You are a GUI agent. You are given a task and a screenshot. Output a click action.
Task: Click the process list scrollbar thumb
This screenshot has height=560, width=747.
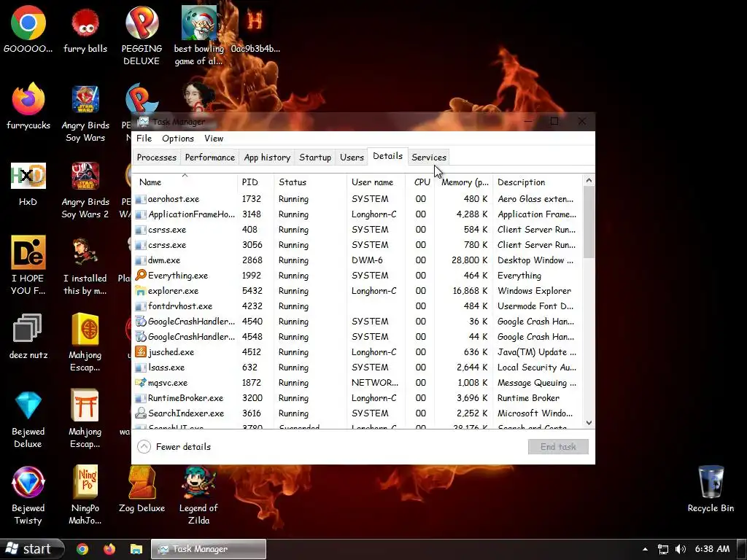pos(589,222)
